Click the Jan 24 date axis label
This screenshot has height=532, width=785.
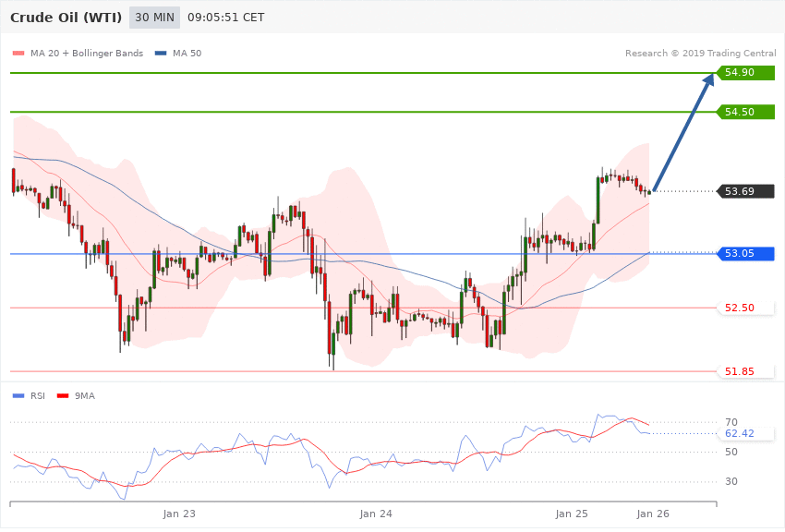(376, 514)
